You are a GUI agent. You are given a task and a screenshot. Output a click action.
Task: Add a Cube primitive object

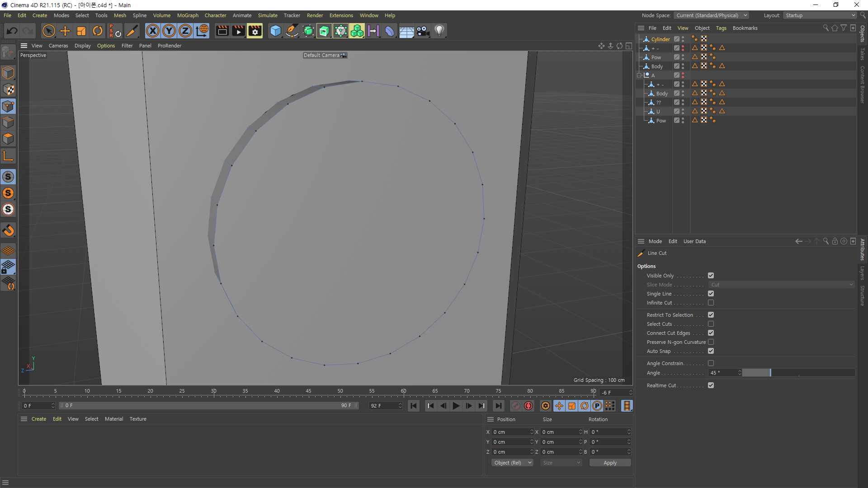pyautogui.click(x=275, y=31)
